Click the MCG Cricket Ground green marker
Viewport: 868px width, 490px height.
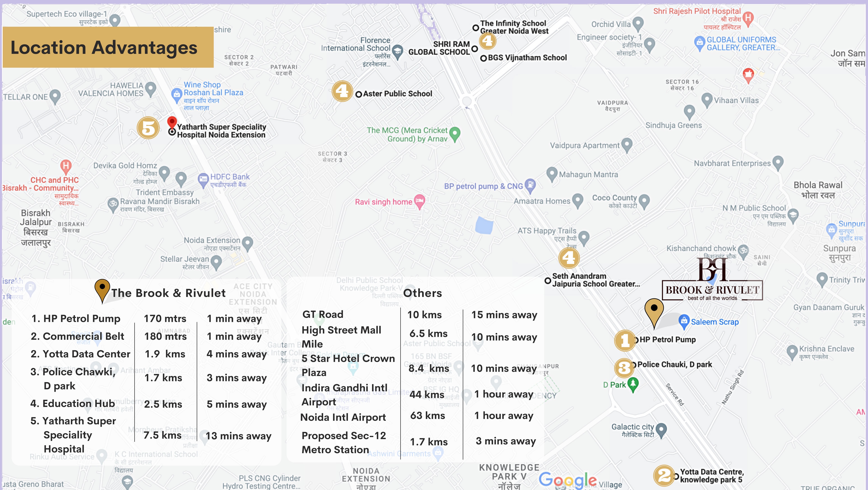[455, 133]
